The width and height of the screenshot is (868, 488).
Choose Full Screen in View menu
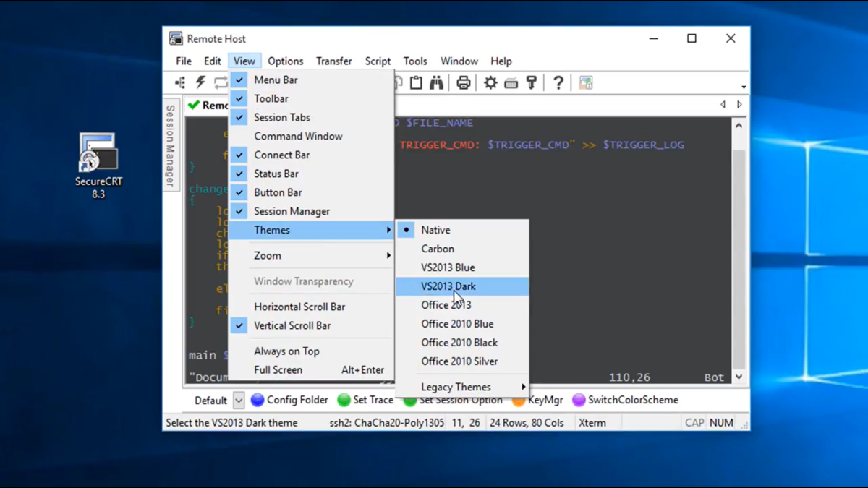point(312,369)
